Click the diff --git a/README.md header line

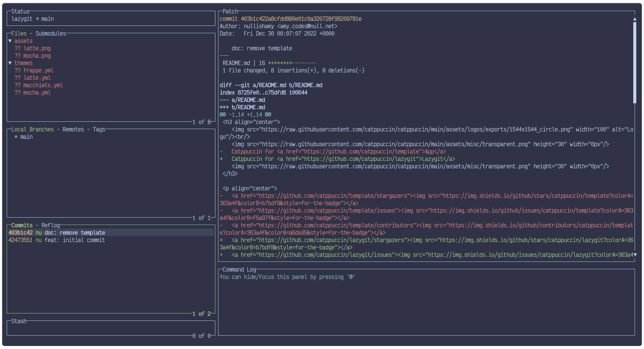tap(271, 85)
